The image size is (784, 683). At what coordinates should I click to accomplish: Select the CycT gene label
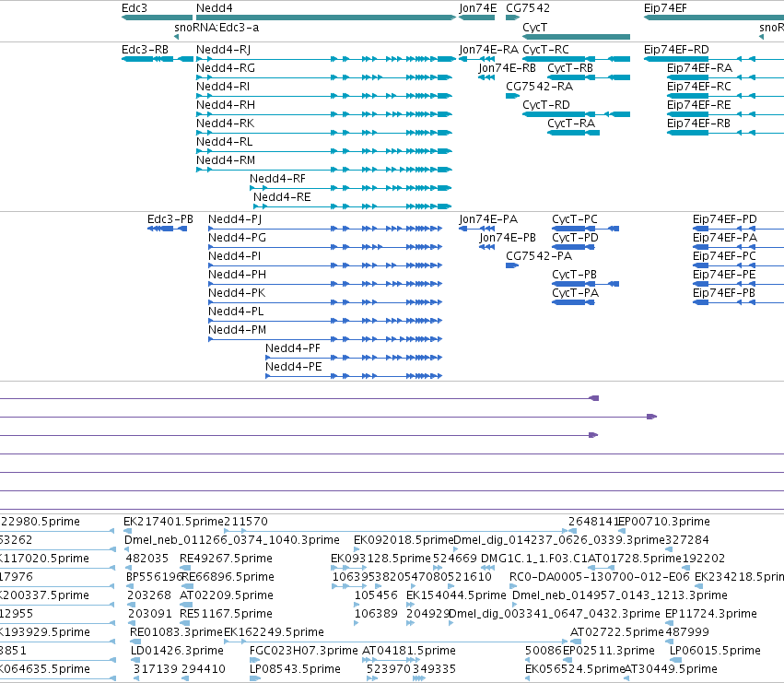point(534,27)
